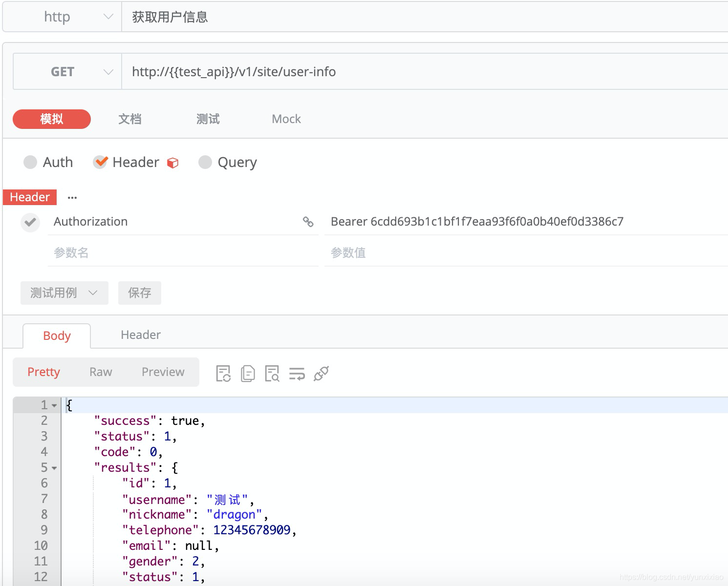Click the 模拟 highlighted tab
Image resolution: width=728 pixels, height=586 pixels.
pos(51,119)
